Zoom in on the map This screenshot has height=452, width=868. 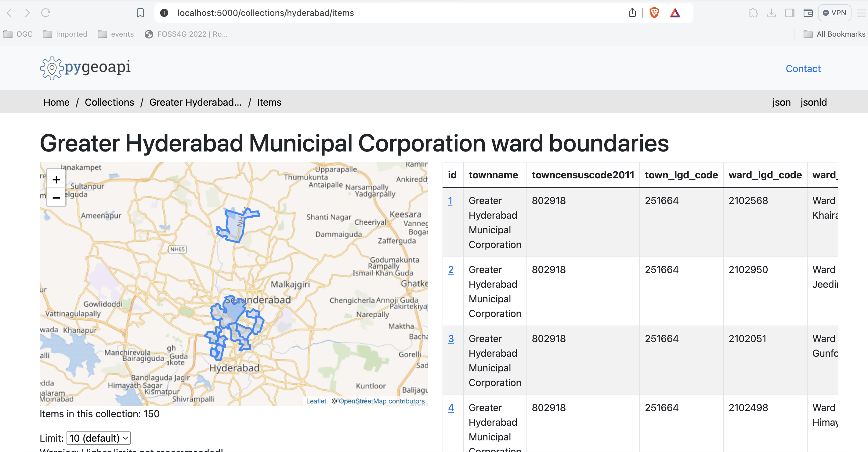(56, 179)
